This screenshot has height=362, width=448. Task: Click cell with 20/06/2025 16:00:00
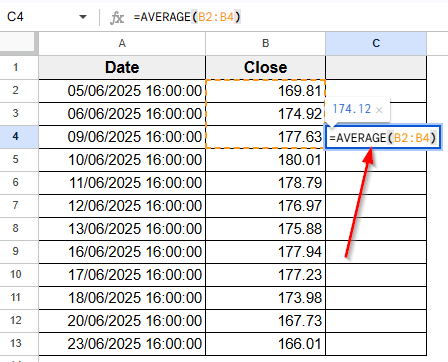click(x=122, y=321)
